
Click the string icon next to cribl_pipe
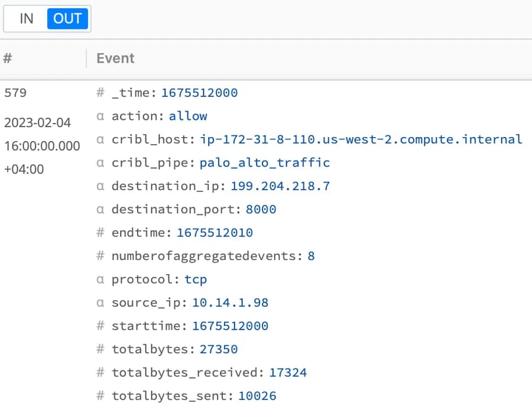pyautogui.click(x=100, y=162)
